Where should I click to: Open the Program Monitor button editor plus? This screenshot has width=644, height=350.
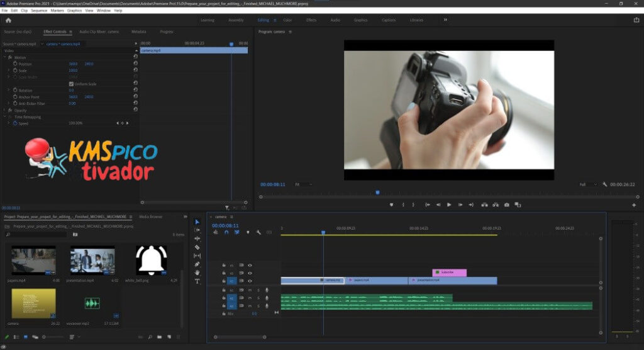(x=634, y=205)
